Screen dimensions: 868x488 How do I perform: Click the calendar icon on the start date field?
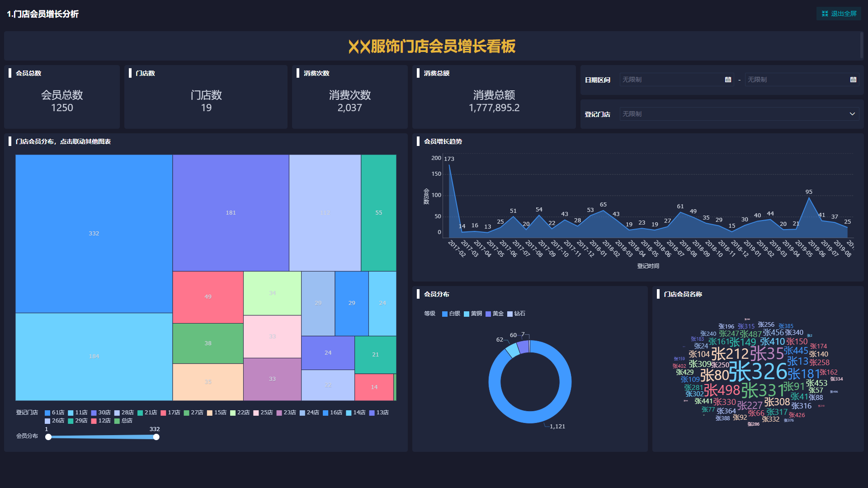pos(728,80)
